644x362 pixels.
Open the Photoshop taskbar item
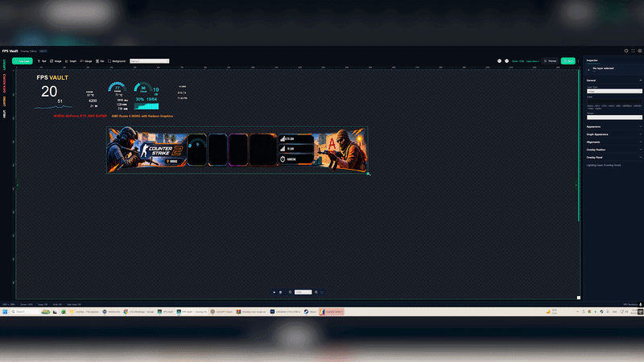[x=285, y=312]
